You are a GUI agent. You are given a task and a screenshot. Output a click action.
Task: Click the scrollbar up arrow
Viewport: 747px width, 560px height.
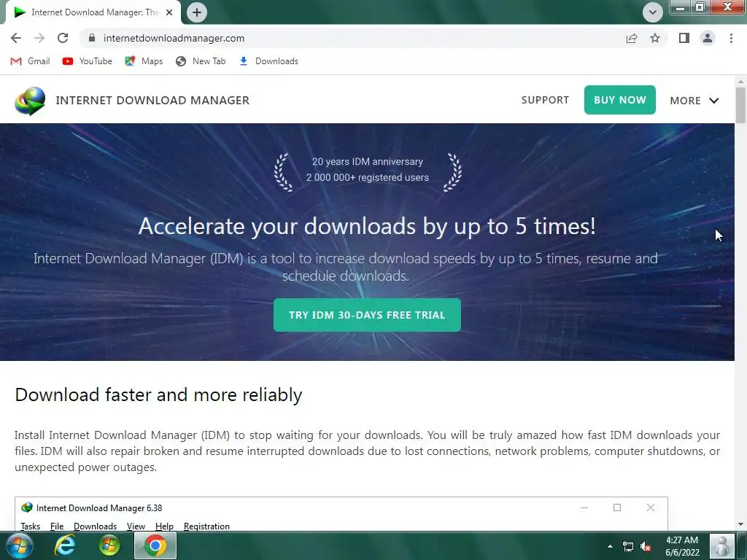pyautogui.click(x=740, y=82)
